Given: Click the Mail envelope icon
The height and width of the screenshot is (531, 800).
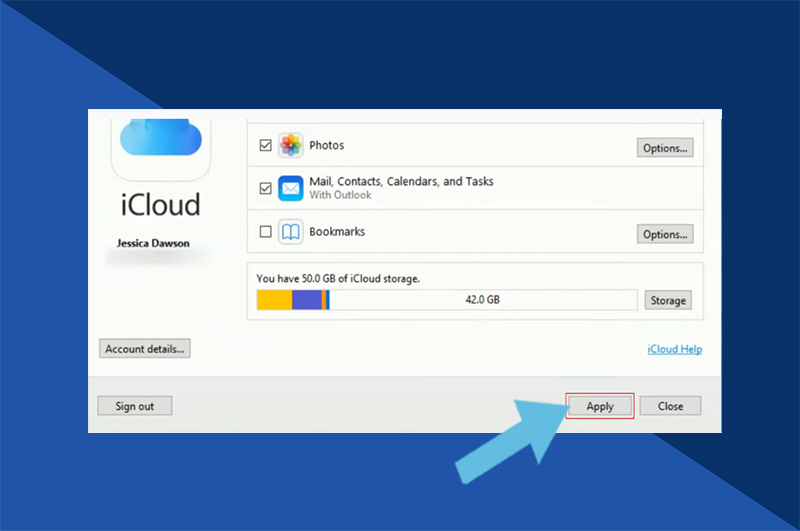Looking at the screenshot, I should pos(291,188).
